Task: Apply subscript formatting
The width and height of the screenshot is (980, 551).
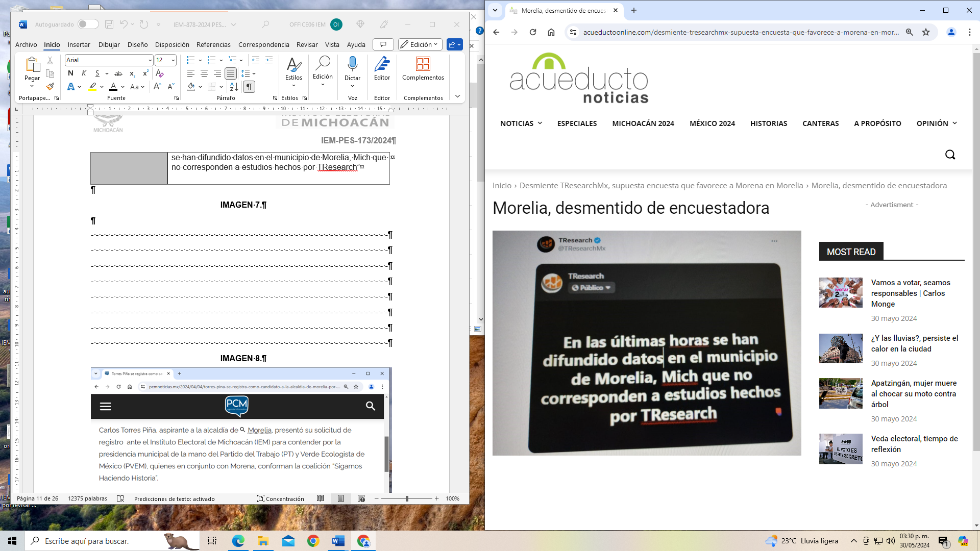Action: (132, 73)
